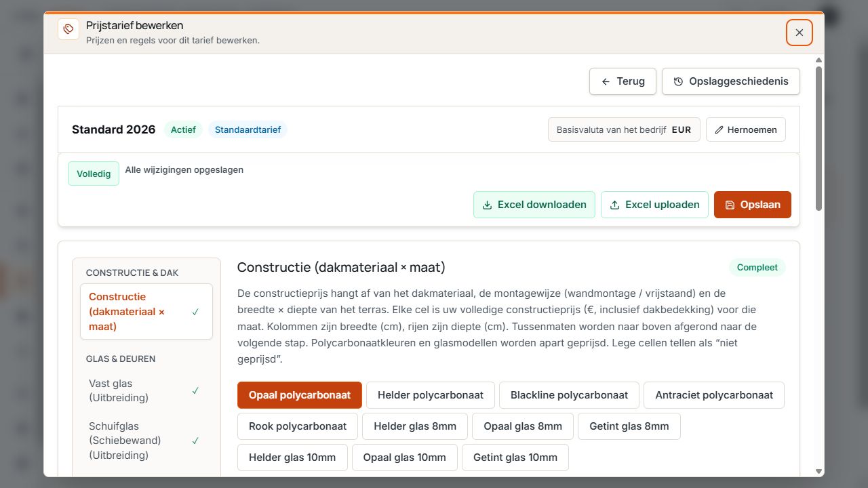Select Opaal polycarbonaat tab
Image resolution: width=868 pixels, height=488 pixels.
tap(300, 395)
